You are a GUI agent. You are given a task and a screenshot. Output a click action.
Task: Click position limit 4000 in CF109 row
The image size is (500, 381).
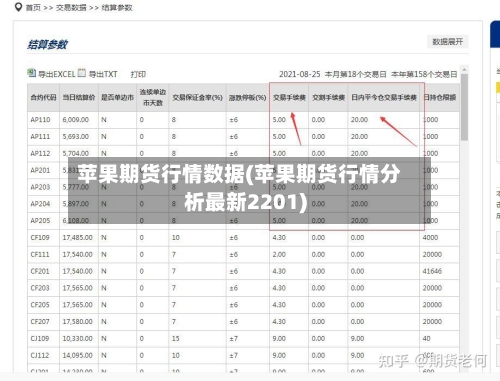[x=430, y=238]
